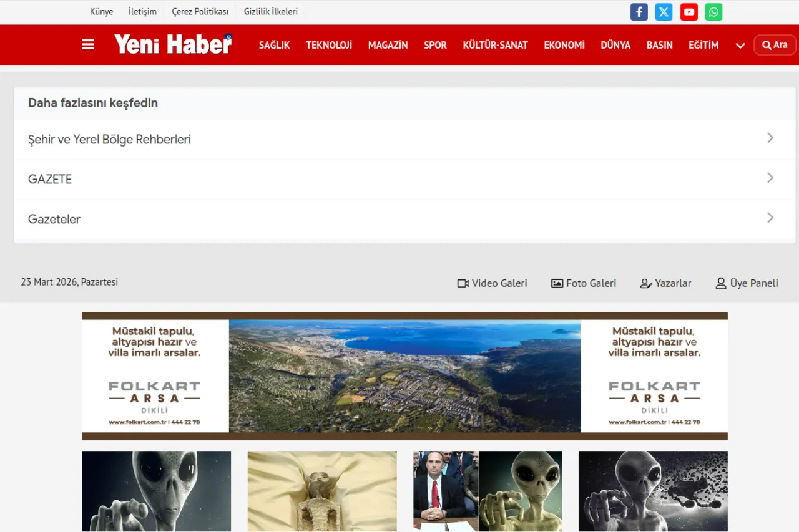Click the Ara search button
Image resolution: width=799 pixels, height=532 pixels.
coord(775,45)
